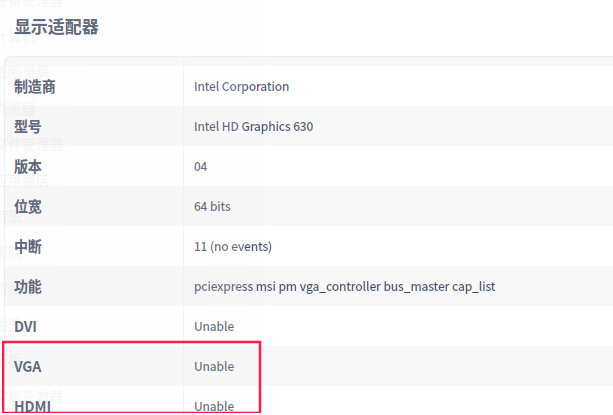Select the 版本 row label

click(x=28, y=167)
